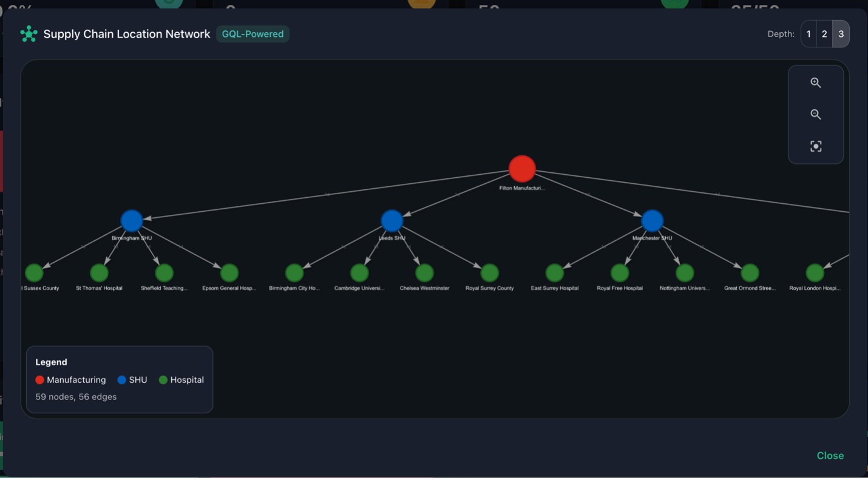
Task: Click the fit-to-view focus icon
Action: coord(816,146)
